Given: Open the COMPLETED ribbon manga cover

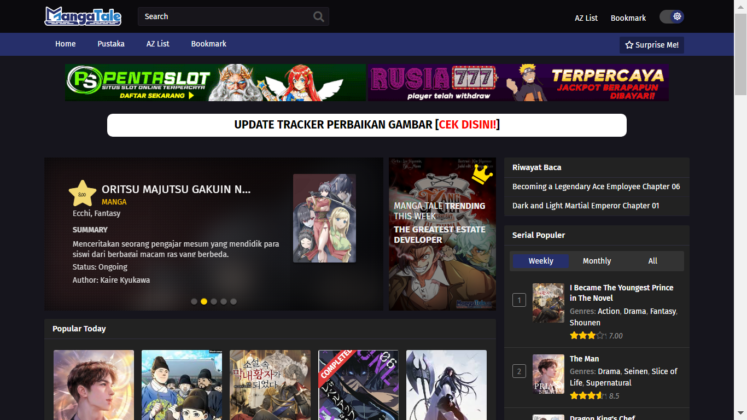Looking at the screenshot, I should pyautogui.click(x=358, y=385).
